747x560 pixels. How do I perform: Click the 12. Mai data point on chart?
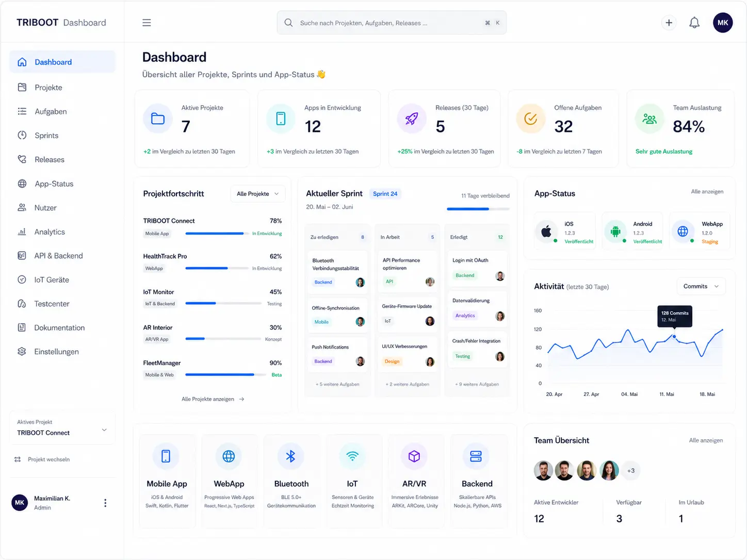tap(674, 337)
